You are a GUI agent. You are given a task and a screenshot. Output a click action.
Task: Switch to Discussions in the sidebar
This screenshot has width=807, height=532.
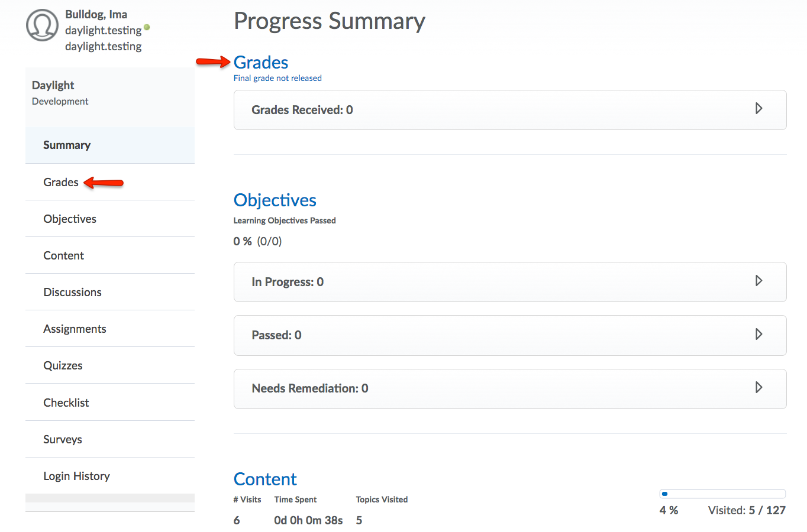pyautogui.click(x=72, y=292)
